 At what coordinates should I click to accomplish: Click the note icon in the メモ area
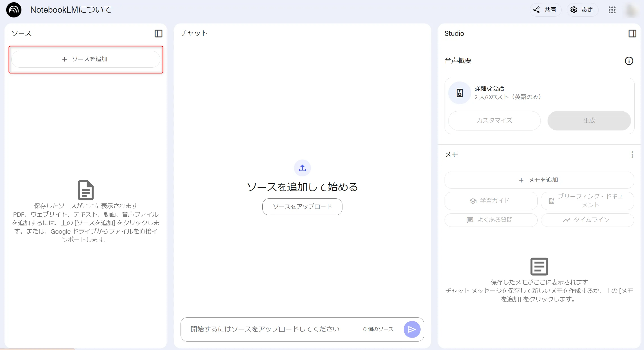pyautogui.click(x=539, y=266)
